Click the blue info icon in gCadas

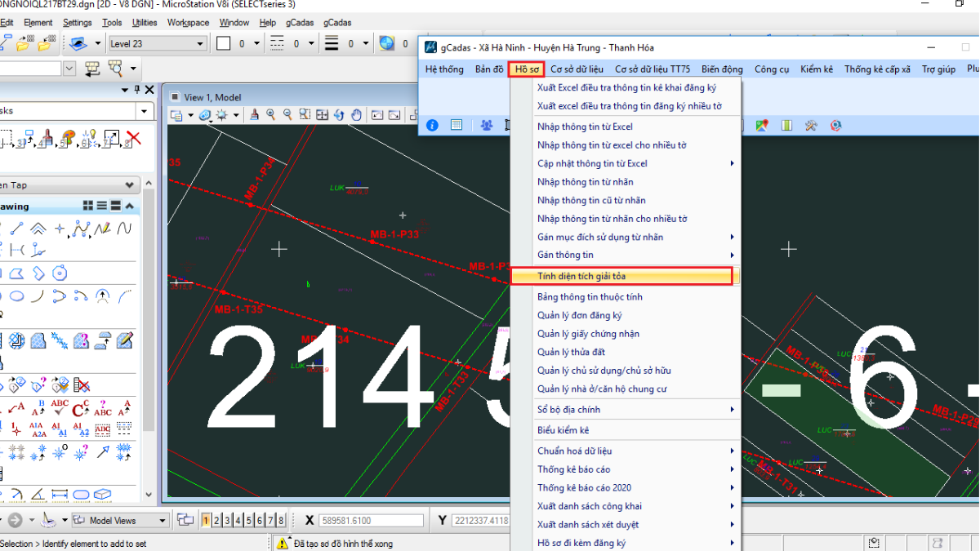click(x=433, y=126)
